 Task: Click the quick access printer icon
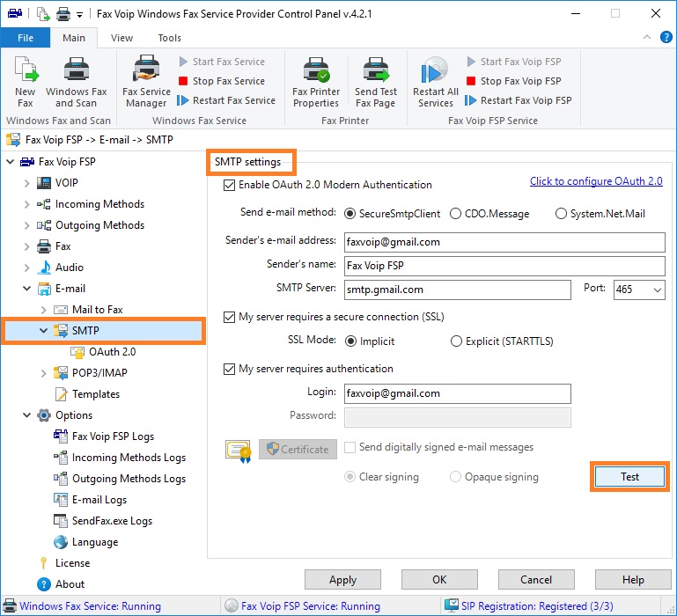[63, 14]
